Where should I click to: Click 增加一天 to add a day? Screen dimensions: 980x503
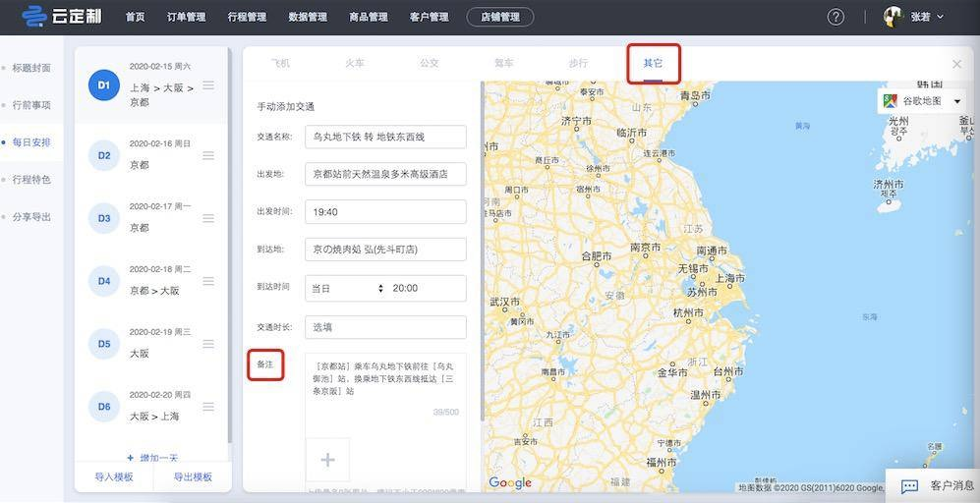[x=152, y=458]
